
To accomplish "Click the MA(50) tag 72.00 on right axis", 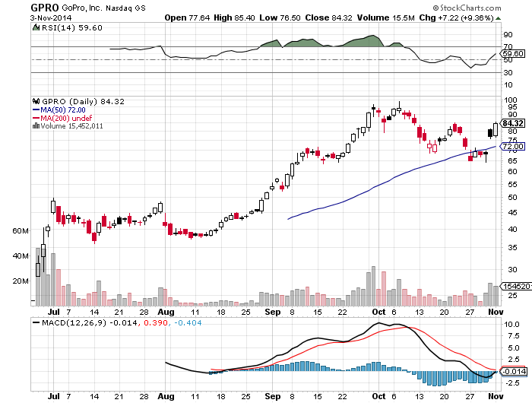I will click(513, 147).
